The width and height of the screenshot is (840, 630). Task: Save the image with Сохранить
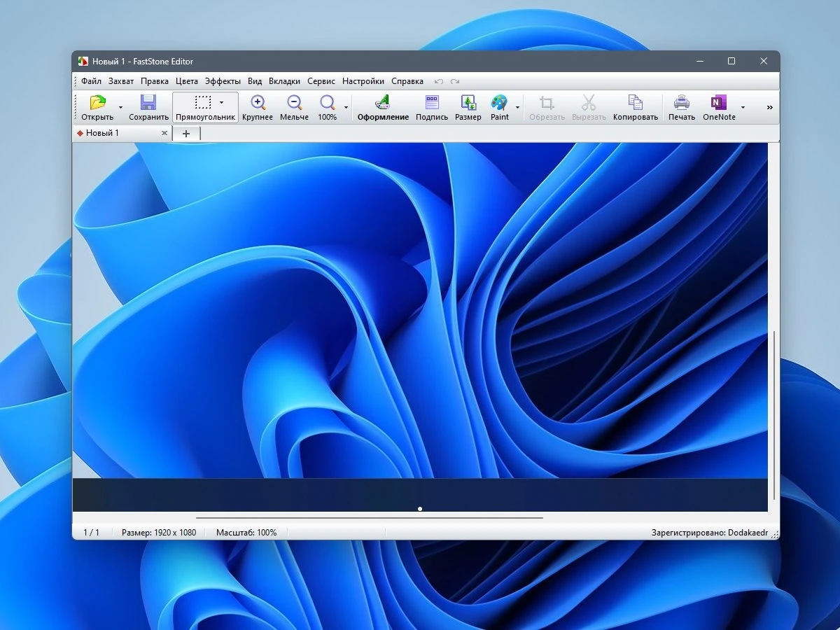coord(148,107)
